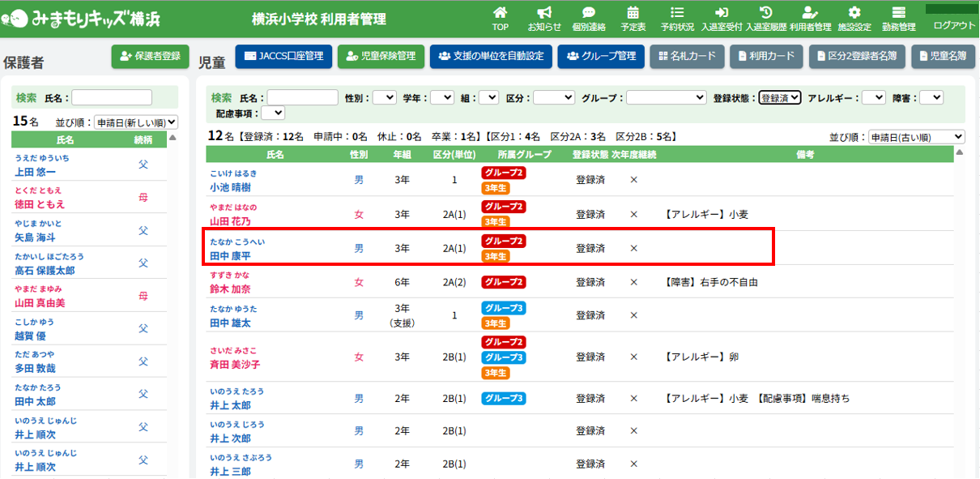Go to the TOP home icon
The width and height of the screenshot is (980, 479).
tap(501, 13)
